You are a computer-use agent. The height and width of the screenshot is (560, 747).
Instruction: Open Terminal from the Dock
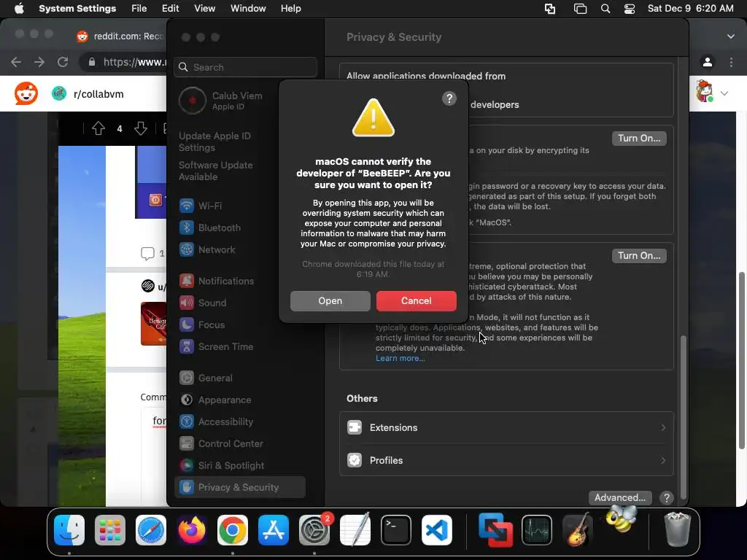click(x=396, y=530)
